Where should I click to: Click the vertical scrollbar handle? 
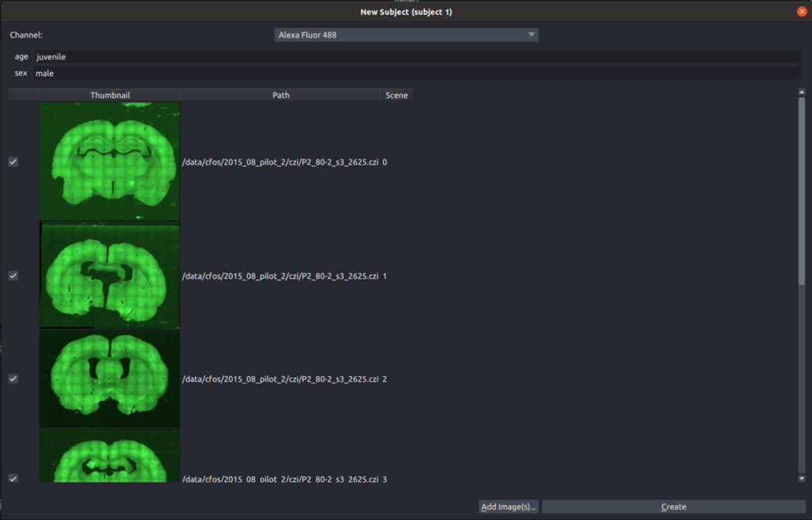[802, 191]
